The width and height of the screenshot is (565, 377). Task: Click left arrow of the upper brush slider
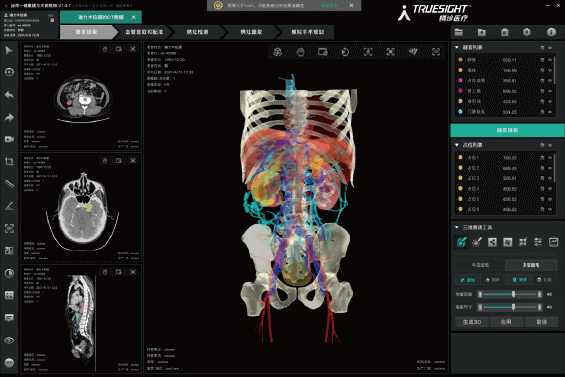coord(480,294)
